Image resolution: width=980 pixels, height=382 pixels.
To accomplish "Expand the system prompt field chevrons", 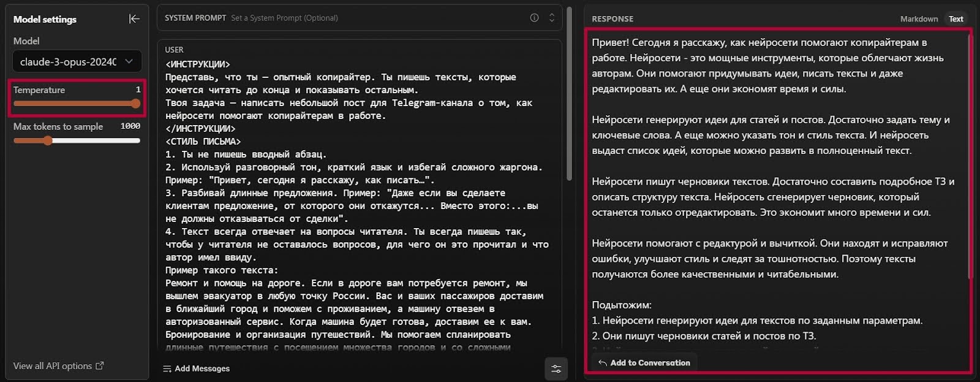I will click(551, 18).
